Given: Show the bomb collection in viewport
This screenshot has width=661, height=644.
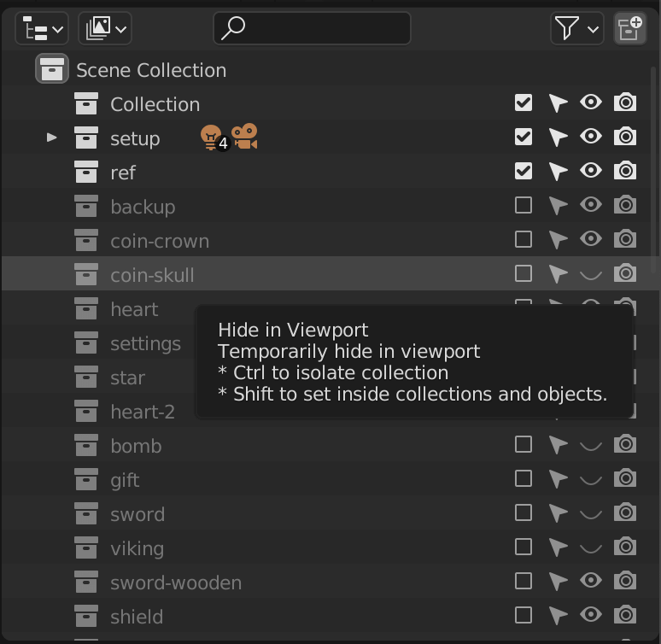Looking at the screenshot, I should pos(591,444).
